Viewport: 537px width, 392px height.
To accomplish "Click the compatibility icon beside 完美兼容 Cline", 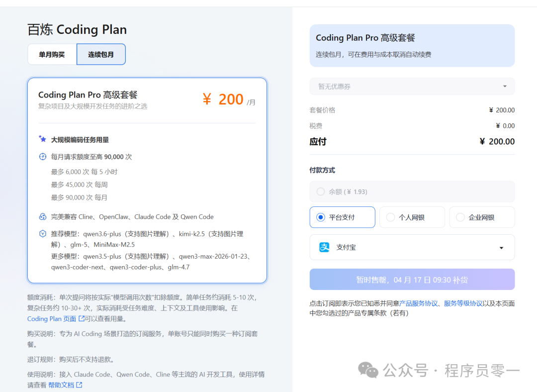I will 42,216.
